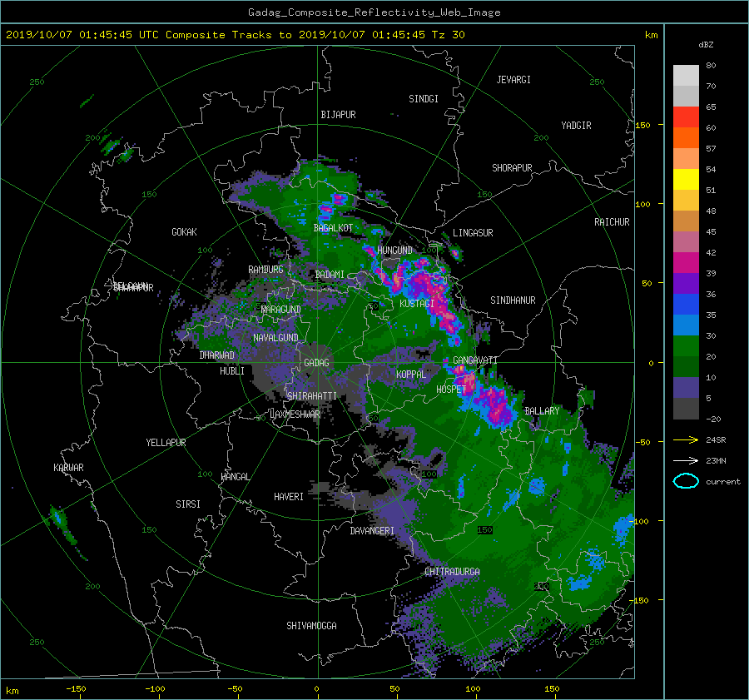Click the LINGASUR city label
This screenshot has width=749, height=700.
click(x=473, y=233)
